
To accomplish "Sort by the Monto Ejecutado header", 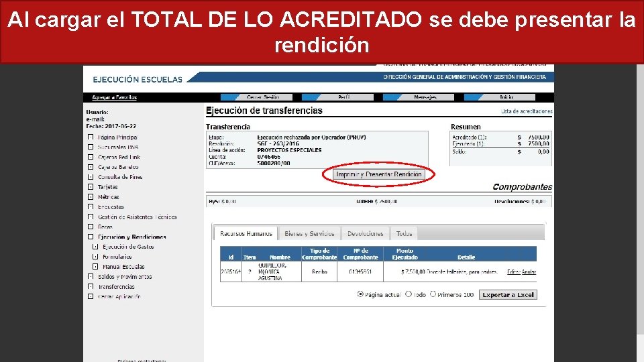I will click(405, 253).
